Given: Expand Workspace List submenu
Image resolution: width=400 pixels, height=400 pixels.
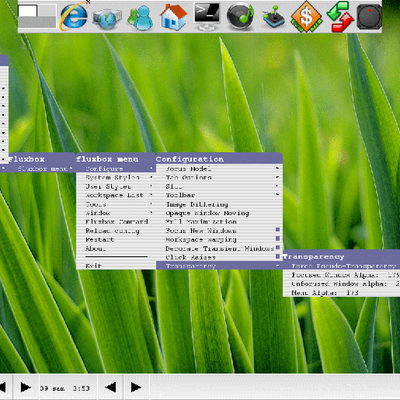Looking at the screenshot, I should tap(116, 195).
